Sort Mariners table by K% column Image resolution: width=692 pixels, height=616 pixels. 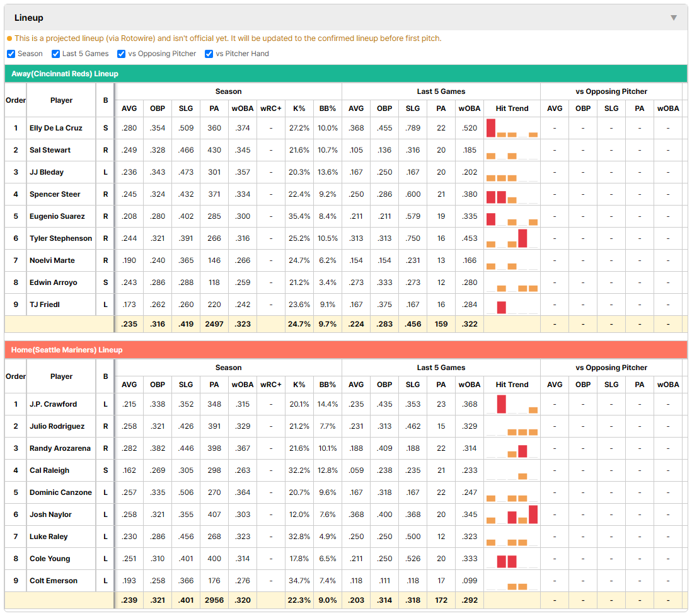coord(299,385)
